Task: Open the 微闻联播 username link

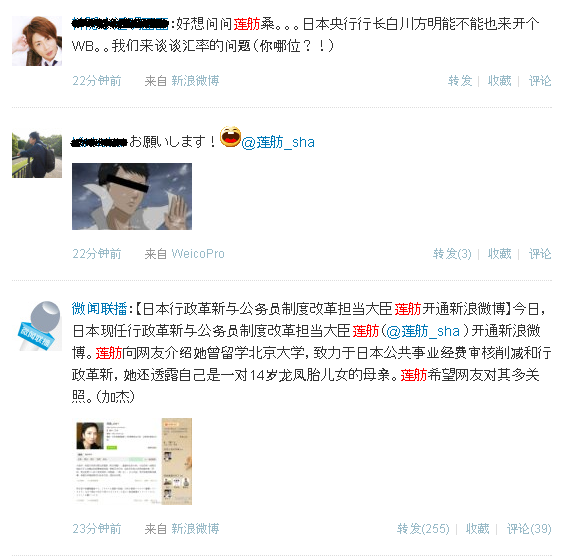Action: click(x=99, y=309)
